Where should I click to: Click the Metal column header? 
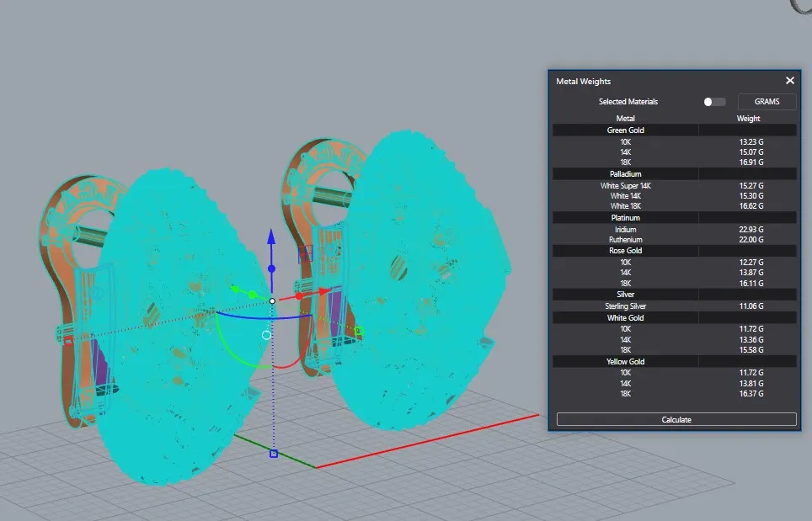point(626,119)
